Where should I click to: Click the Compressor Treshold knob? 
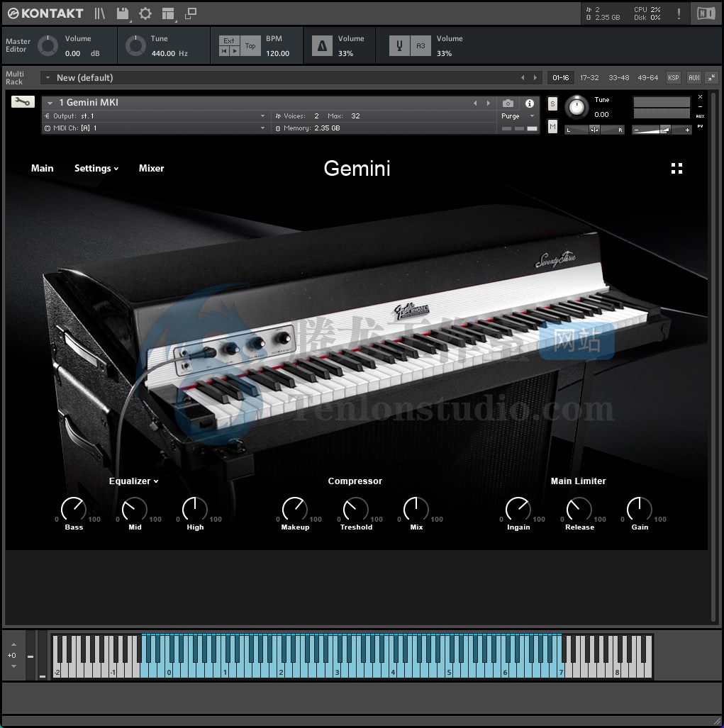point(356,510)
